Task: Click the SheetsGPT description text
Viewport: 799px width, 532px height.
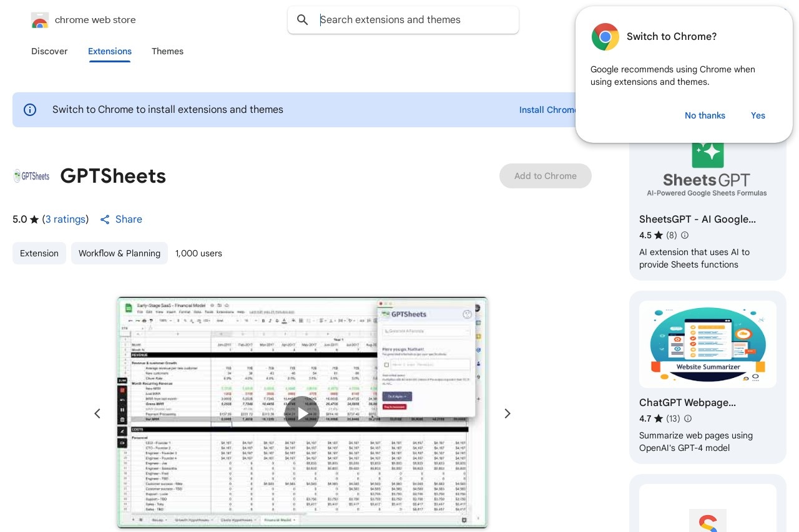Action: pos(694,258)
